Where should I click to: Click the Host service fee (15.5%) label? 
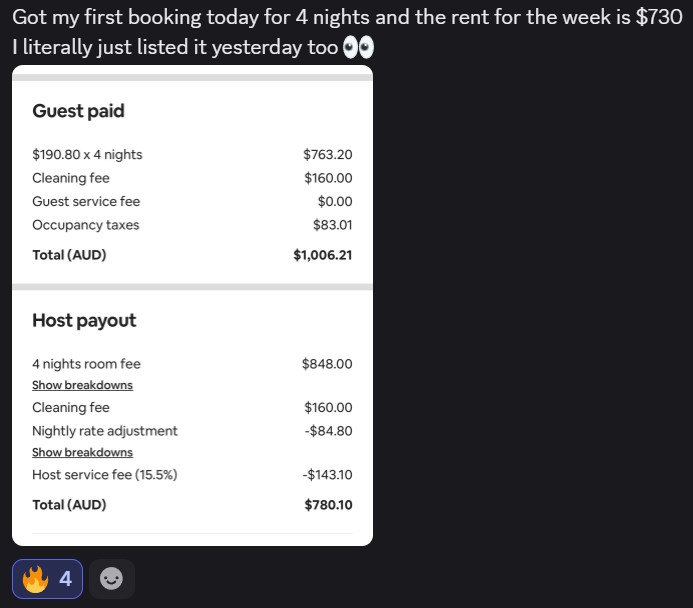tap(105, 475)
